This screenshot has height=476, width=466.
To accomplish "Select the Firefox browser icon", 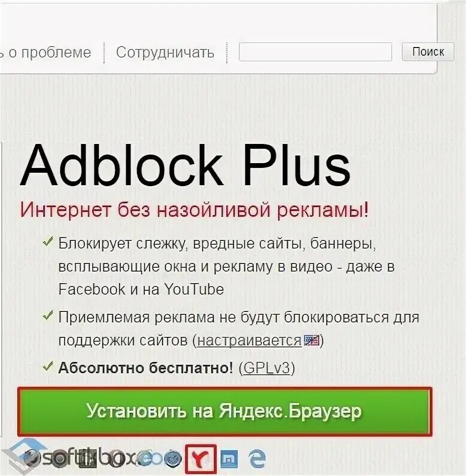I will pyautogui.click(x=31, y=458).
